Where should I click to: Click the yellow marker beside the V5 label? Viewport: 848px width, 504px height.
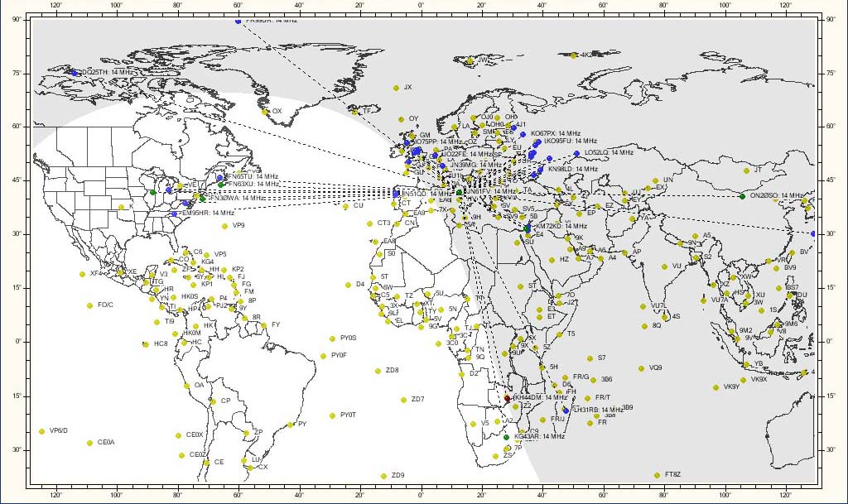[x=473, y=424]
